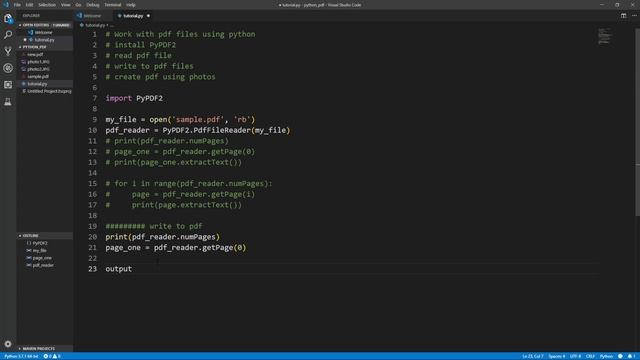
Task: Open the Help menu
Action: (131, 5)
